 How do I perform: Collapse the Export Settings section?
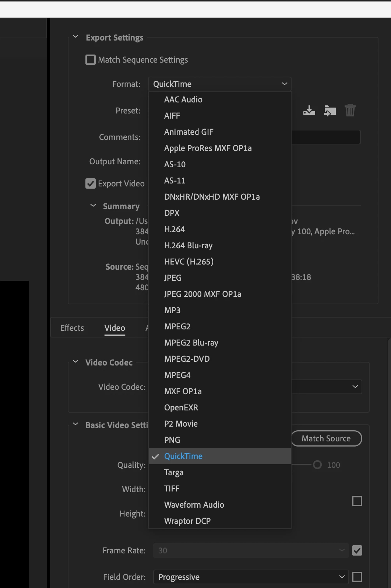(x=75, y=37)
